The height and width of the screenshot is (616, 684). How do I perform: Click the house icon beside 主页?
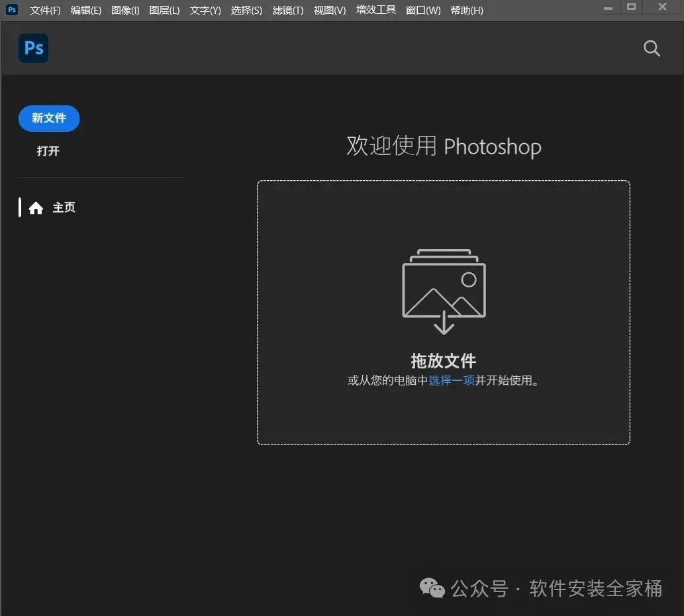click(36, 208)
